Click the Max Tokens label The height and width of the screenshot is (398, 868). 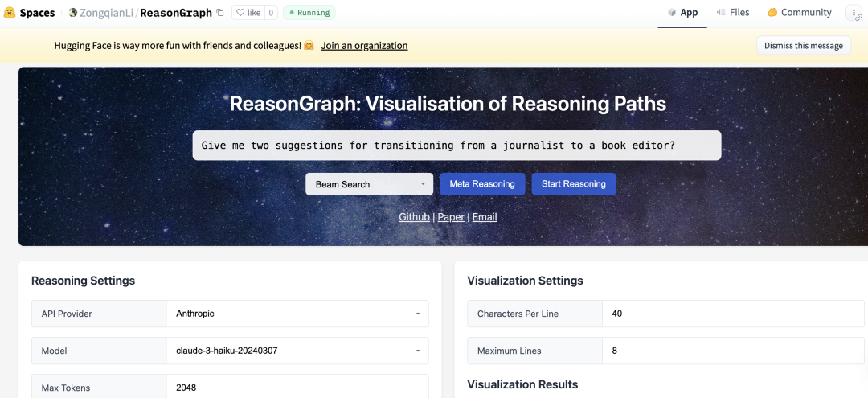point(65,388)
